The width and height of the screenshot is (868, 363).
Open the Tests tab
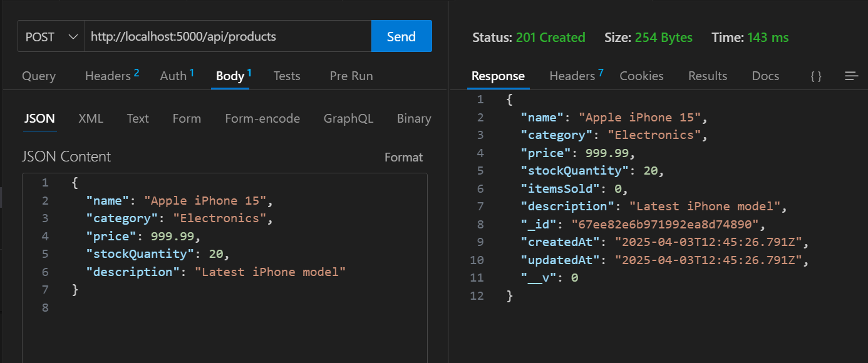coord(287,76)
